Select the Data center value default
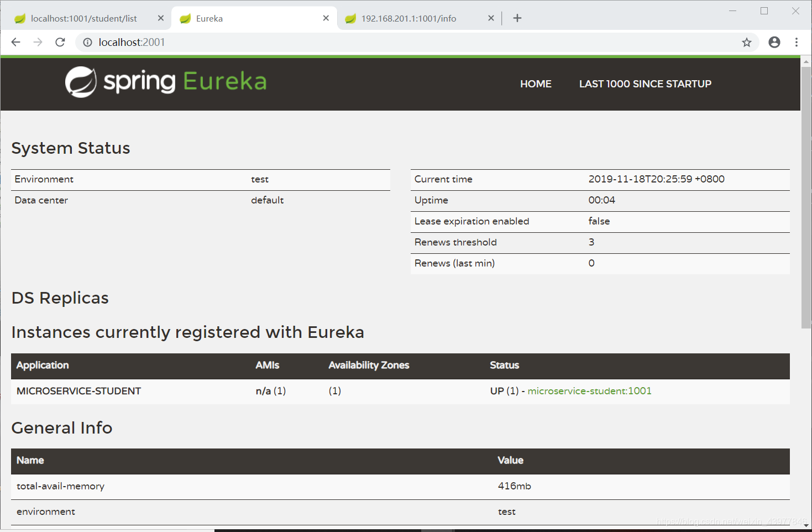812x532 pixels. pos(267,200)
